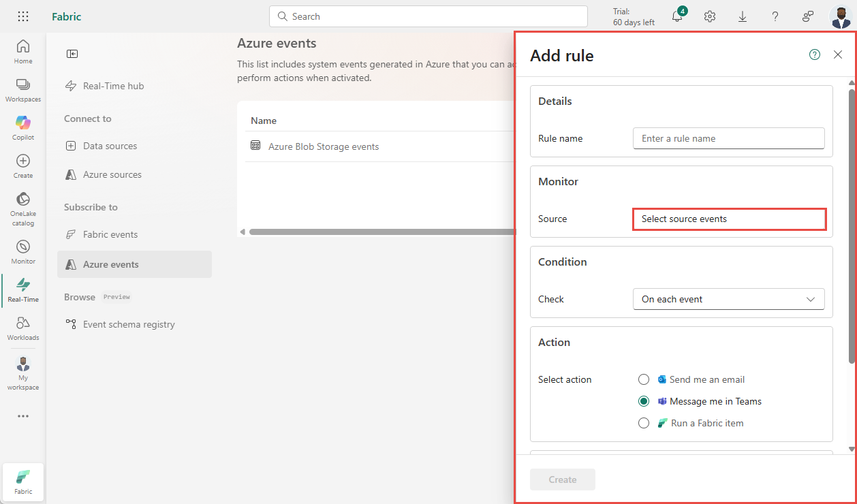Open the Select source events field

tap(729, 219)
